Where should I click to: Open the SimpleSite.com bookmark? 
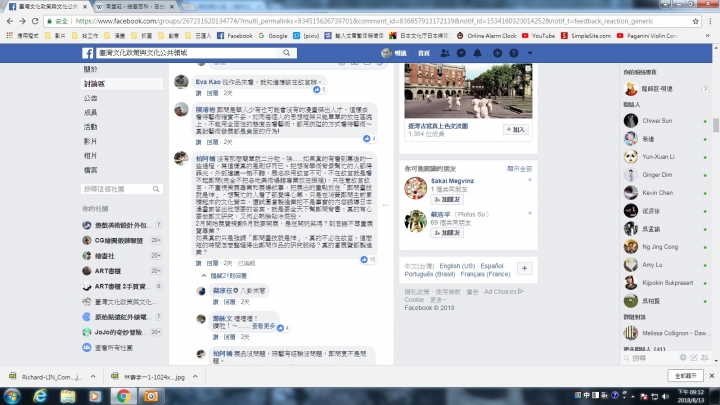[586, 35]
